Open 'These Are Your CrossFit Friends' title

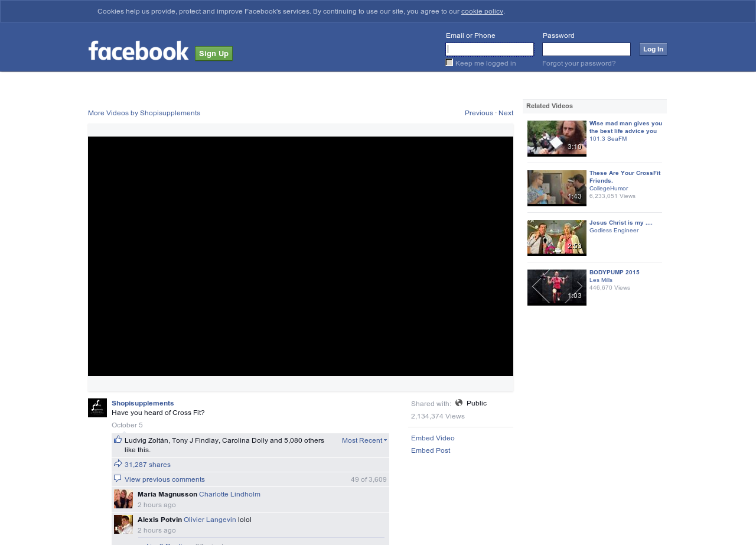coord(625,177)
